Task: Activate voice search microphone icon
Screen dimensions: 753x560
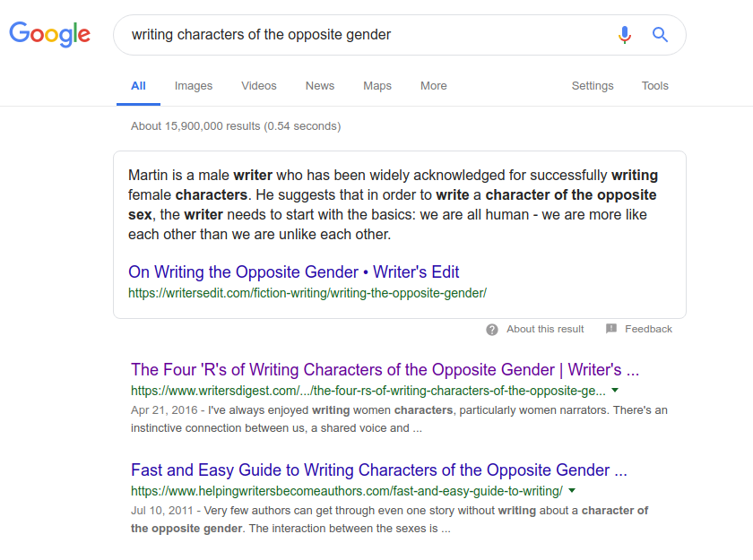Action: coord(625,35)
